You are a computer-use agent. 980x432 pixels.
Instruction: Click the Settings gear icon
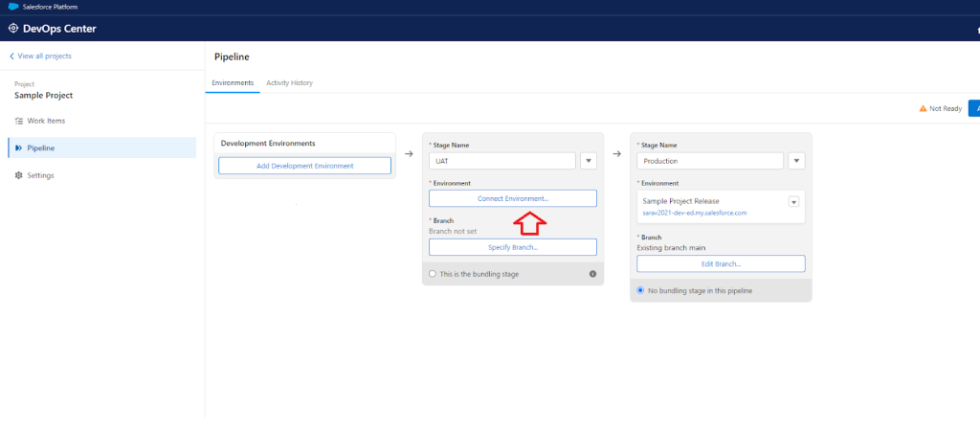coord(19,175)
